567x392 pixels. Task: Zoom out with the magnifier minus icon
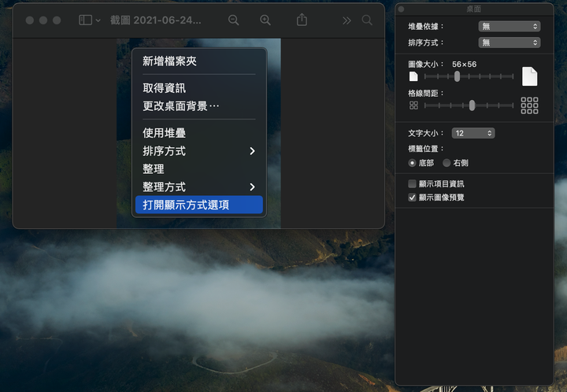click(x=234, y=20)
